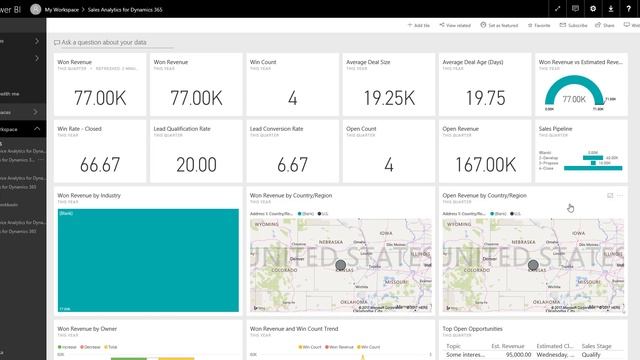Click the Some interes... topic cell
640x360 pixels.
click(x=464, y=355)
